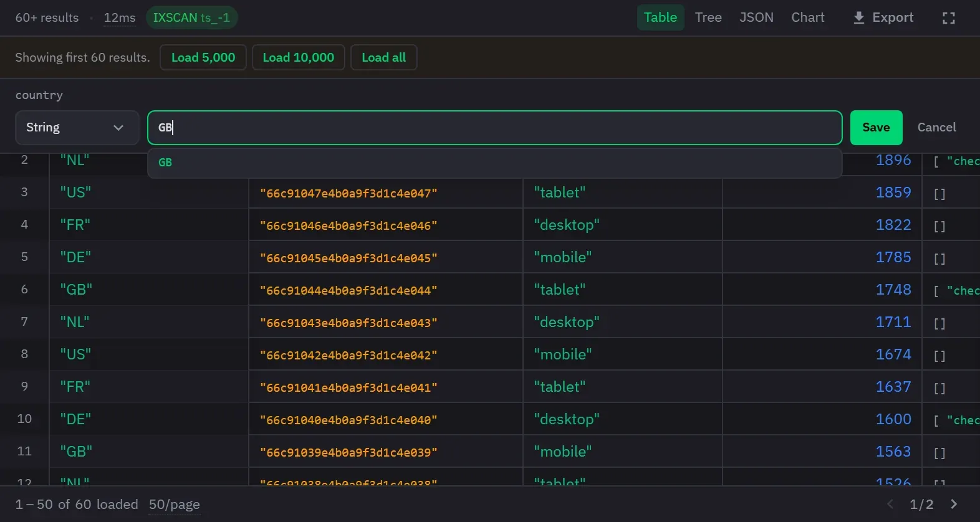The width and height of the screenshot is (980, 522).
Task: Go to next results page
Action: [x=954, y=504]
